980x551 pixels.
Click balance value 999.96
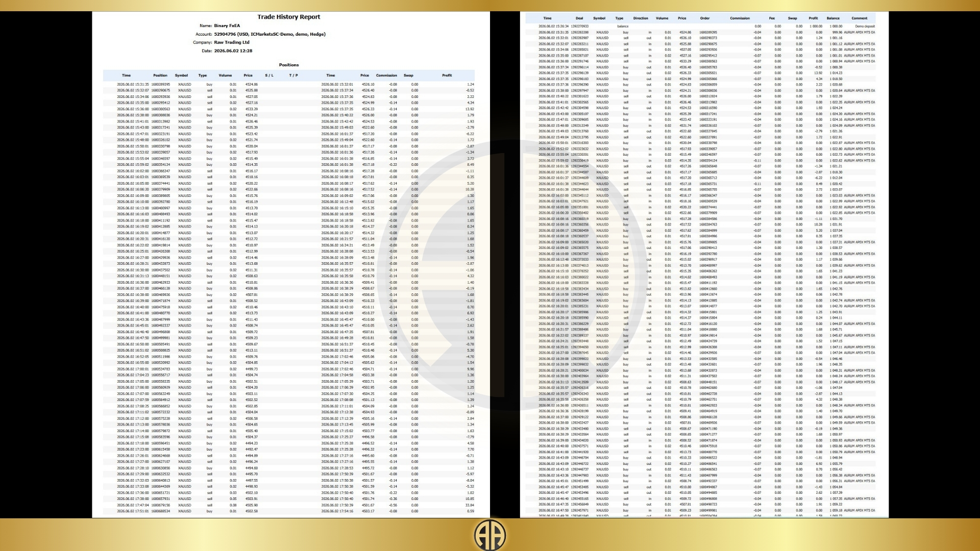click(837, 32)
